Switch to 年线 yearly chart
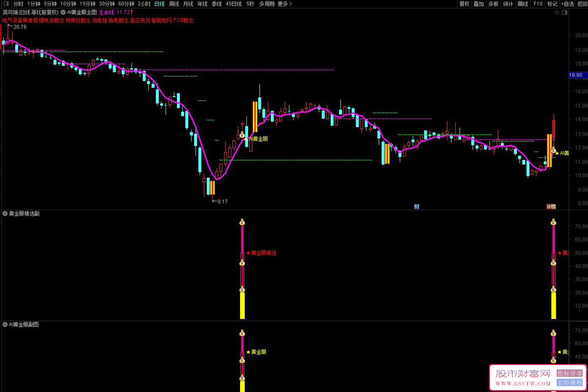 202,3
